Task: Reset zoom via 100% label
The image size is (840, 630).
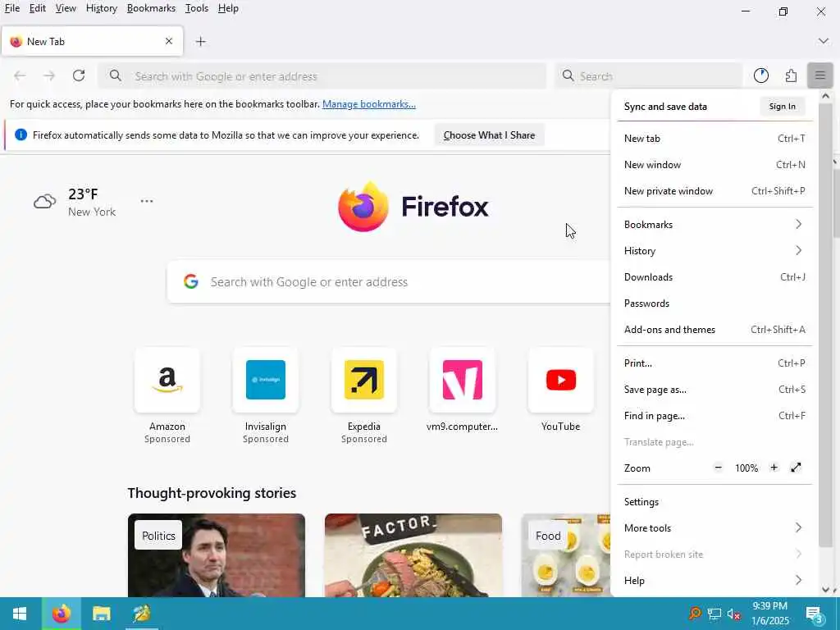Action: [746, 468]
